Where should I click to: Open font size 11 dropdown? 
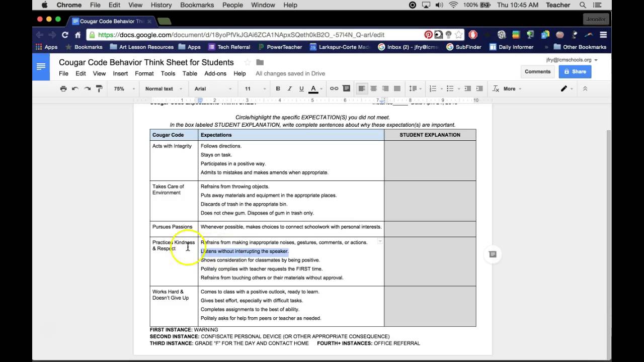tap(255, 88)
